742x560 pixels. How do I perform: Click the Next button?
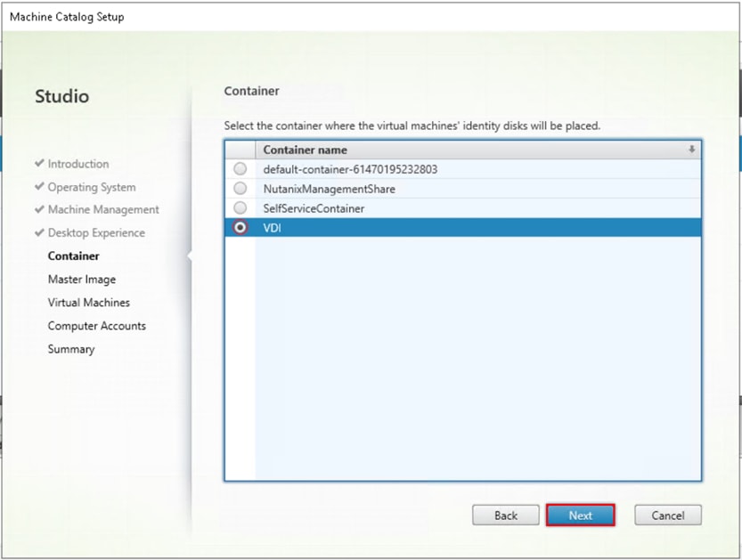(580, 515)
